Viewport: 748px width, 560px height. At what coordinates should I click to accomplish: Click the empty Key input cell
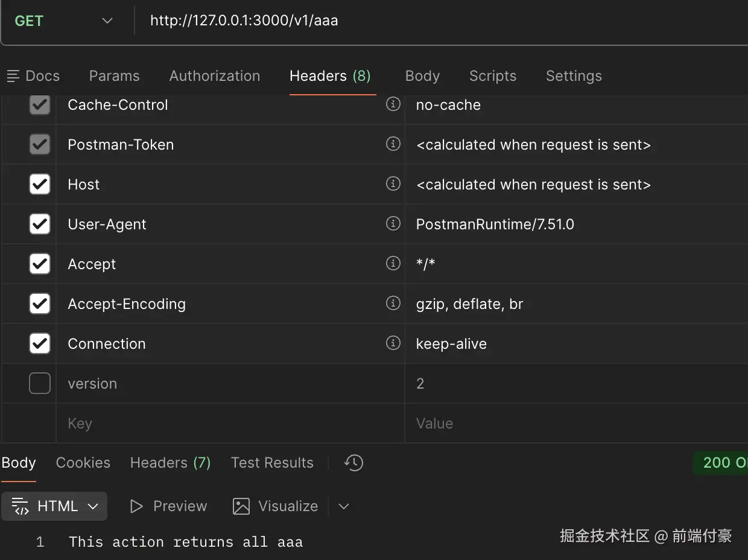229,424
